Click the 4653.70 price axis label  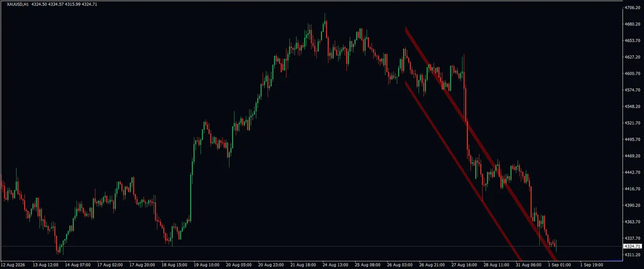click(x=632, y=41)
